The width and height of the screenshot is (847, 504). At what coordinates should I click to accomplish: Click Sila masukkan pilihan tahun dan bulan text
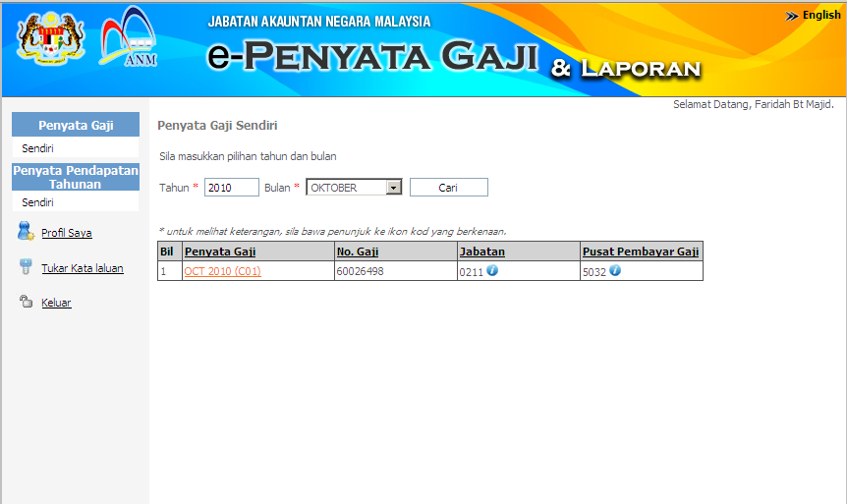pyautogui.click(x=248, y=156)
